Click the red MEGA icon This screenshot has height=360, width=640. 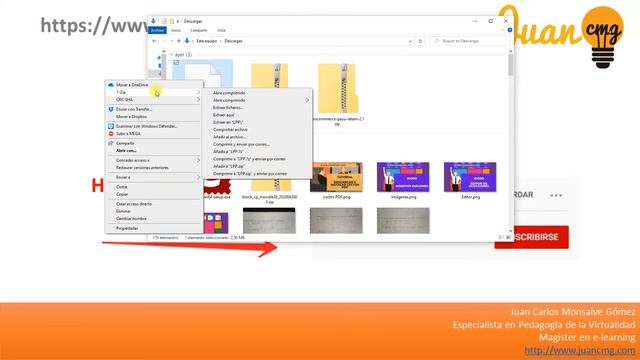tap(111, 134)
